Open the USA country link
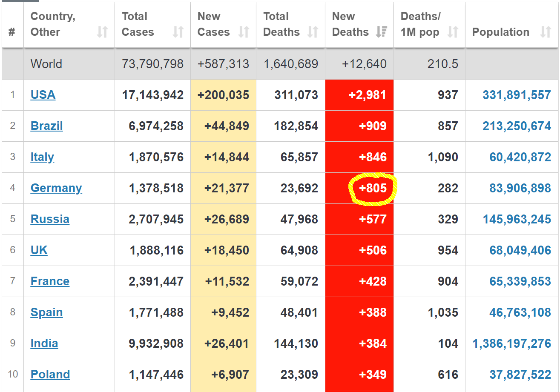Screen dimensions: 560x392 [x=43, y=95]
